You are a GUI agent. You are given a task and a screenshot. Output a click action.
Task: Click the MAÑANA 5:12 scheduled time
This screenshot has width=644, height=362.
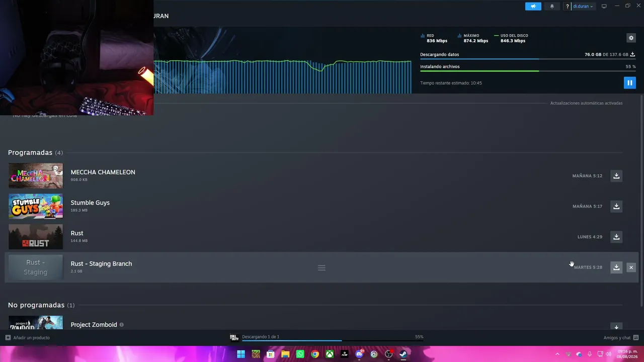pos(587,176)
